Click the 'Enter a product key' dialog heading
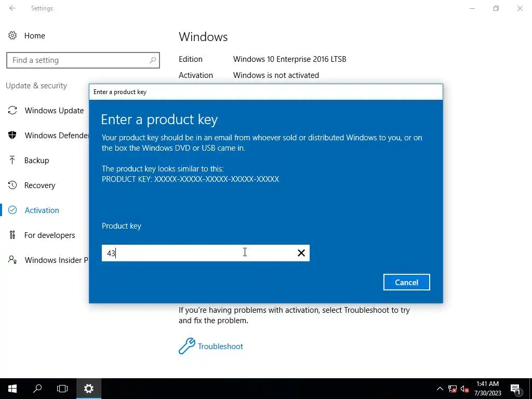 (159, 119)
